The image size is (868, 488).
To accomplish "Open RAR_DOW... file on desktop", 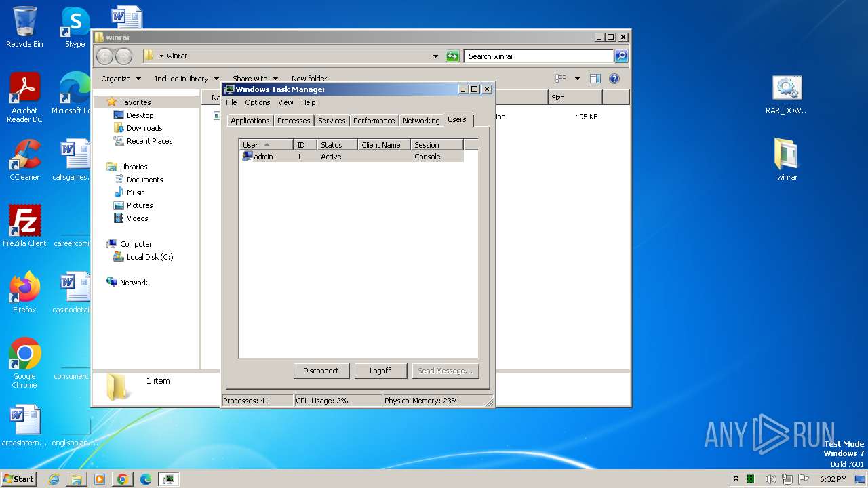I will [787, 95].
